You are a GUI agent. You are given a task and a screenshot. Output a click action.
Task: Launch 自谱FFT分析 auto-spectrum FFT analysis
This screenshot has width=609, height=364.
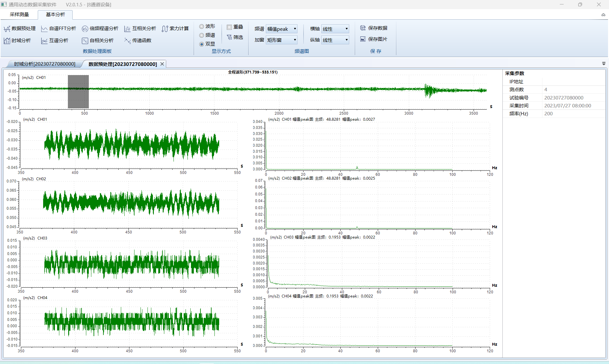[x=59, y=29]
